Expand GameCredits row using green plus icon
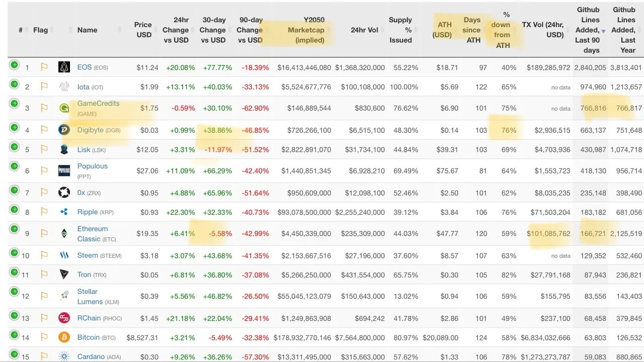This screenshot has width=644, height=362. pos(14,105)
